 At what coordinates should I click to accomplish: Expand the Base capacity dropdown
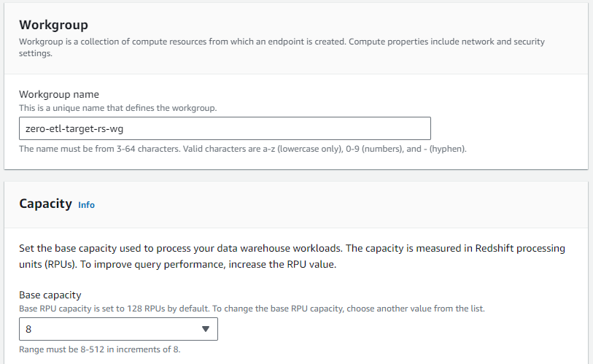[118, 329]
